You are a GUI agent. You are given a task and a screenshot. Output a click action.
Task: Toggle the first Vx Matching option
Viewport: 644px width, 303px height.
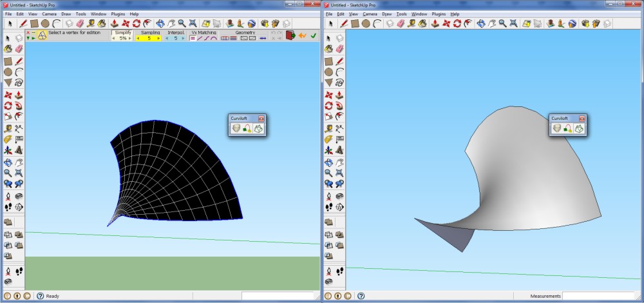(193, 39)
